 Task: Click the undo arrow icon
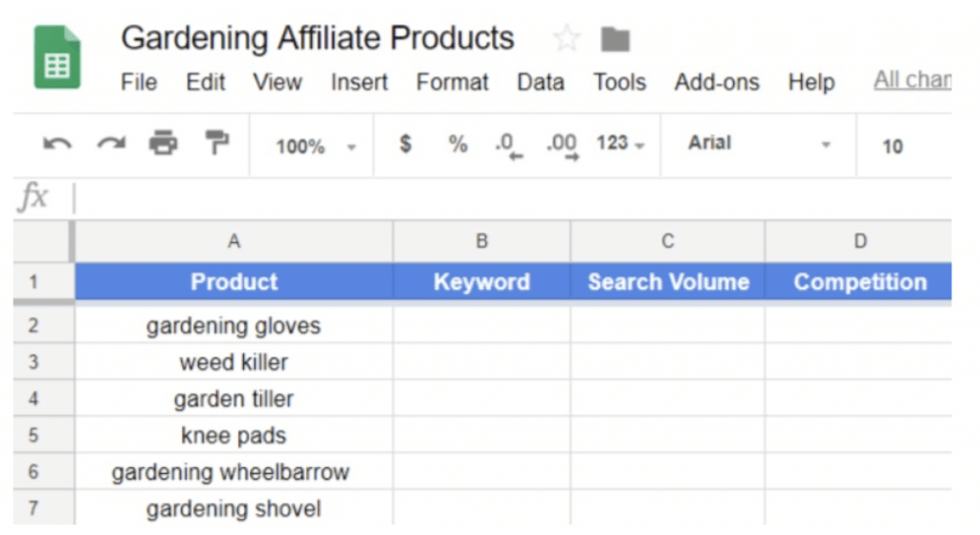tap(57, 145)
